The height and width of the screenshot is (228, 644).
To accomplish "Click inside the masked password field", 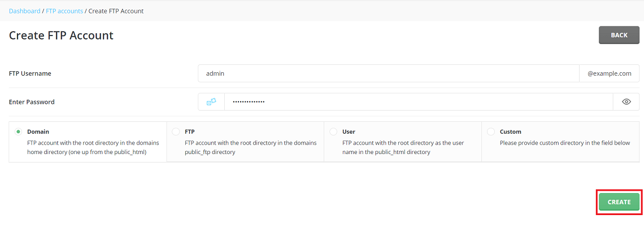I will pos(419,102).
